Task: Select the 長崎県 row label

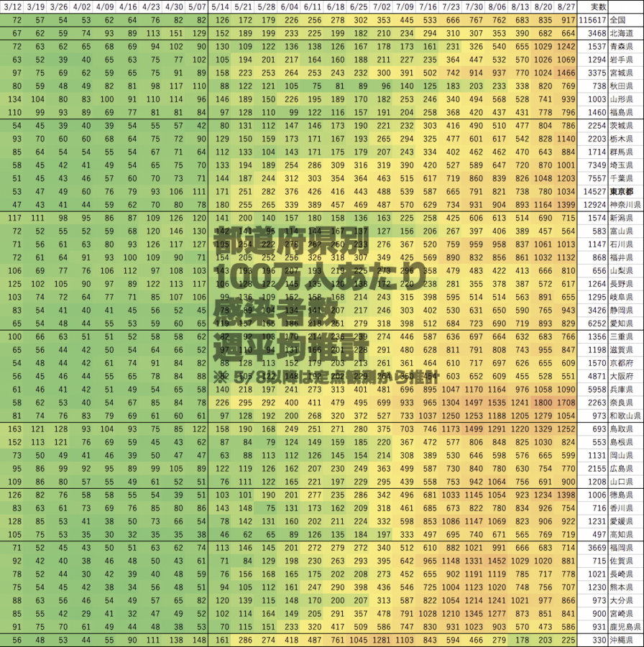Action: coord(621,574)
